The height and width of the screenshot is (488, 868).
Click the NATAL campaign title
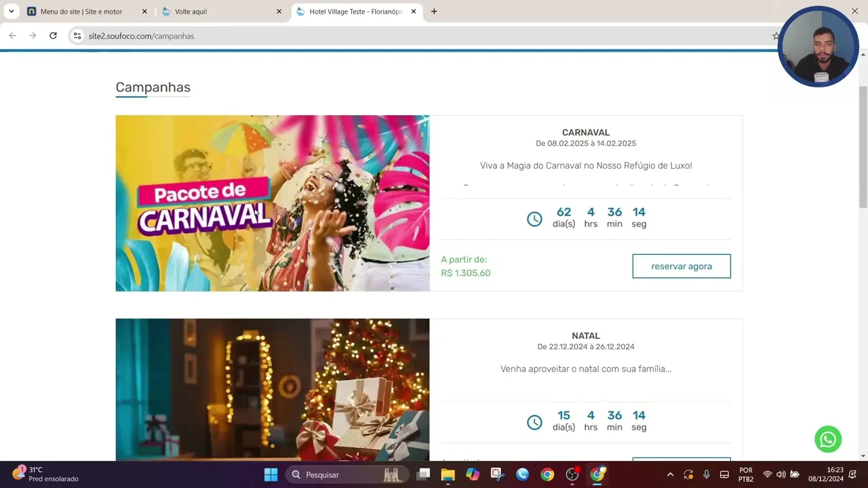(x=586, y=335)
